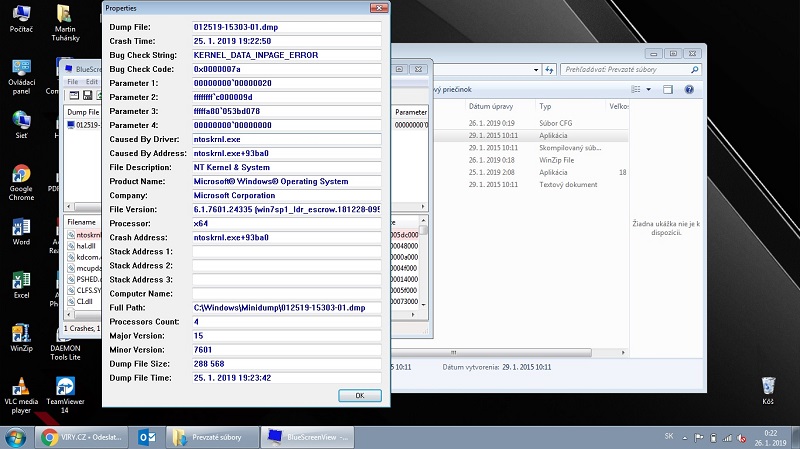Viewport: 800px width, 449px height.
Task: Open the File menu in BlueScreenView
Action: point(72,82)
